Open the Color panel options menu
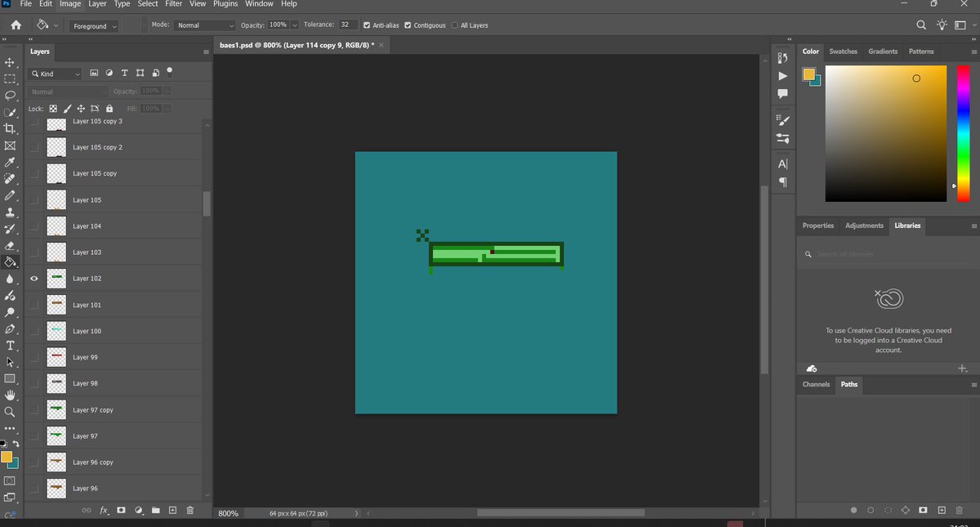Image resolution: width=980 pixels, height=527 pixels. pos(973,51)
